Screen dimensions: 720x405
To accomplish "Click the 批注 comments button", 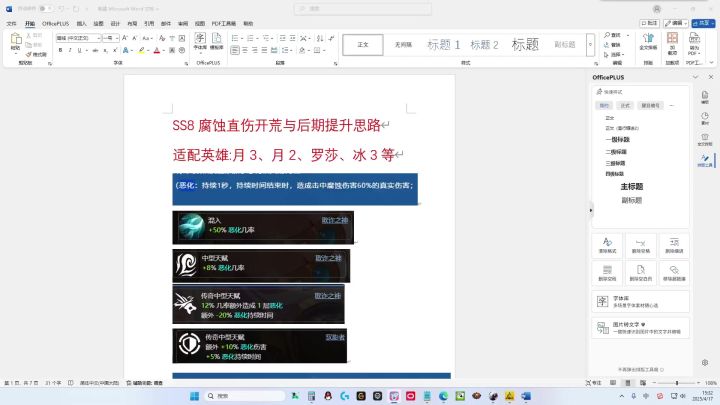I will coord(649,23).
